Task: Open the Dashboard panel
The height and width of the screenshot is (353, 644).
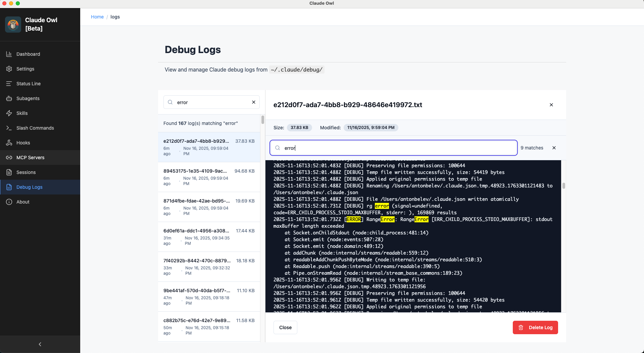Action: pyautogui.click(x=28, y=54)
